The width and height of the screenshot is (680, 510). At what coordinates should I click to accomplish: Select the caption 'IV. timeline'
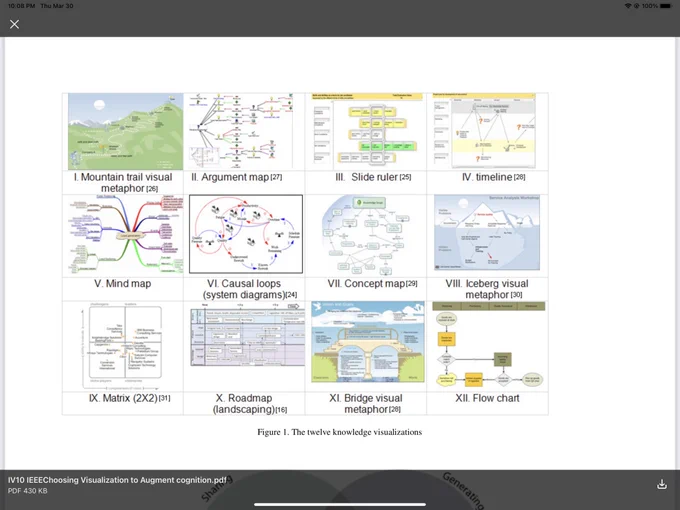point(487,177)
